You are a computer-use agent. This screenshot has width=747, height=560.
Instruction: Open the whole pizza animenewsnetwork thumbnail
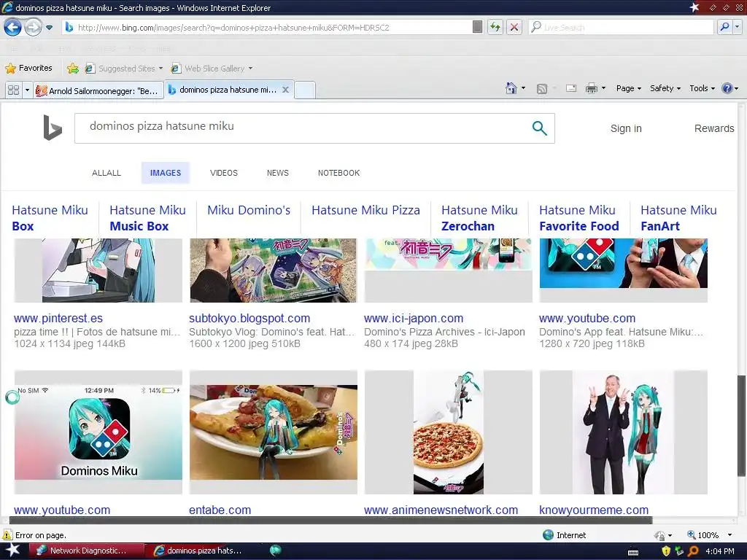(449, 432)
